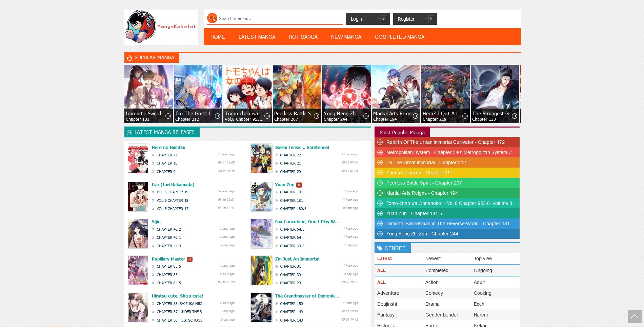Viewport: 644px width, 327px height.
Task: Open Shenwu Tianzun - Chapter 211 entry
Action: coord(447,173)
